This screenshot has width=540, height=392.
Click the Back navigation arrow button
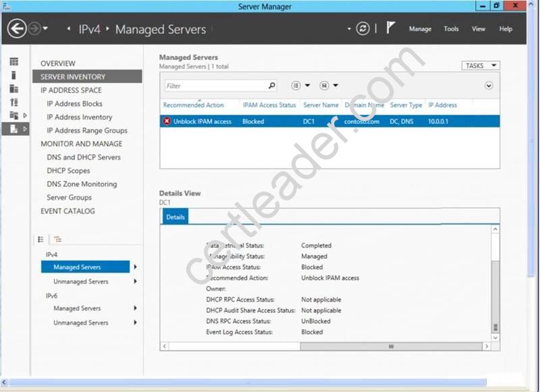coord(16,28)
